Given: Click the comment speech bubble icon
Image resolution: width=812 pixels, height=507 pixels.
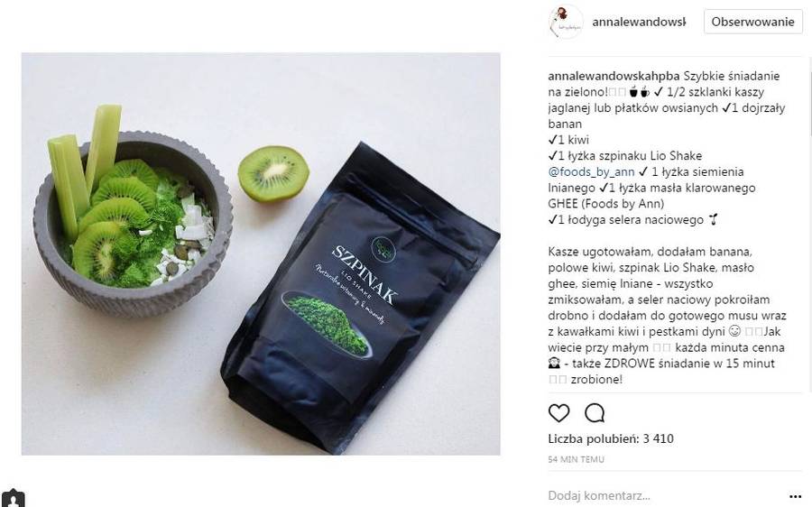Looking at the screenshot, I should click(x=595, y=413).
